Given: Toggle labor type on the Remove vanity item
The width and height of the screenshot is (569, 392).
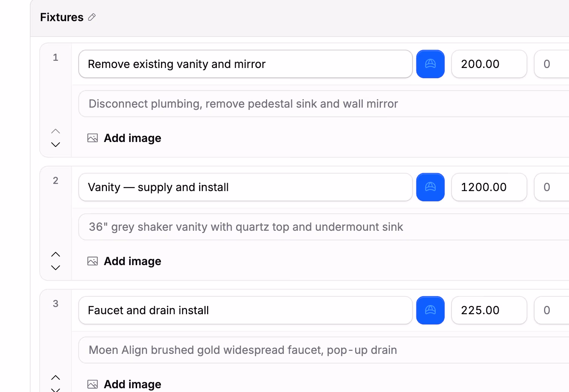Looking at the screenshot, I should pos(430,64).
